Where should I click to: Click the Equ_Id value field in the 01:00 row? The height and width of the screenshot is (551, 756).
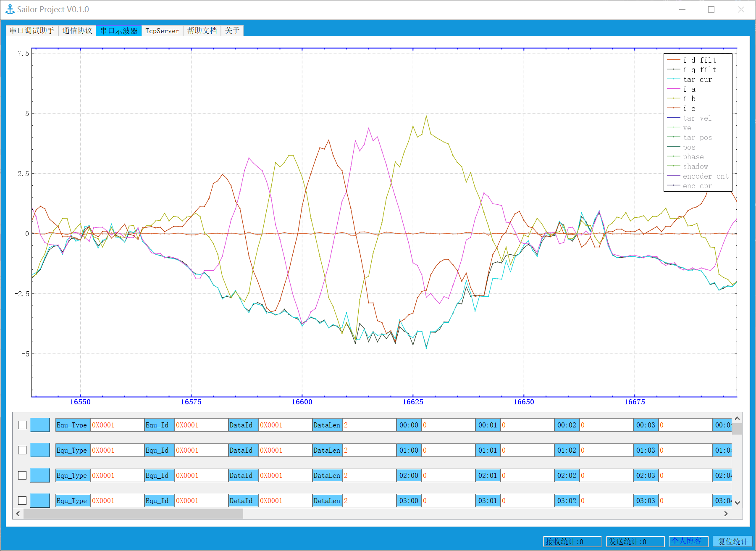pyautogui.click(x=201, y=450)
